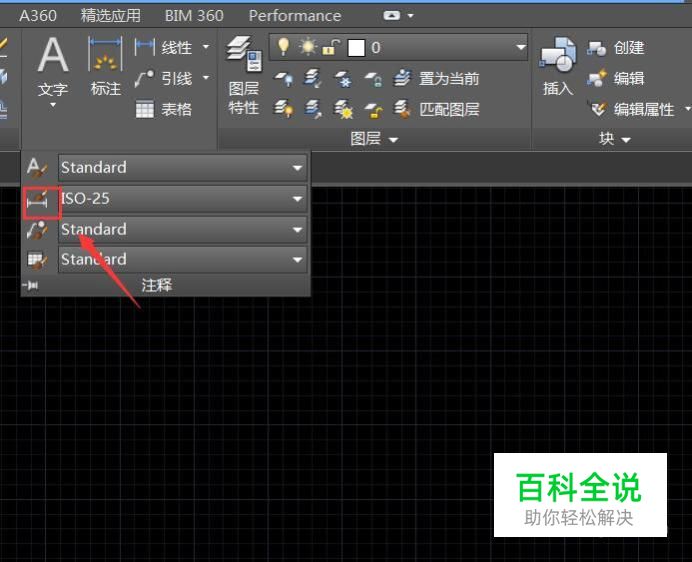
Task: Switch to the Performance ribbon tab
Action: point(295,16)
